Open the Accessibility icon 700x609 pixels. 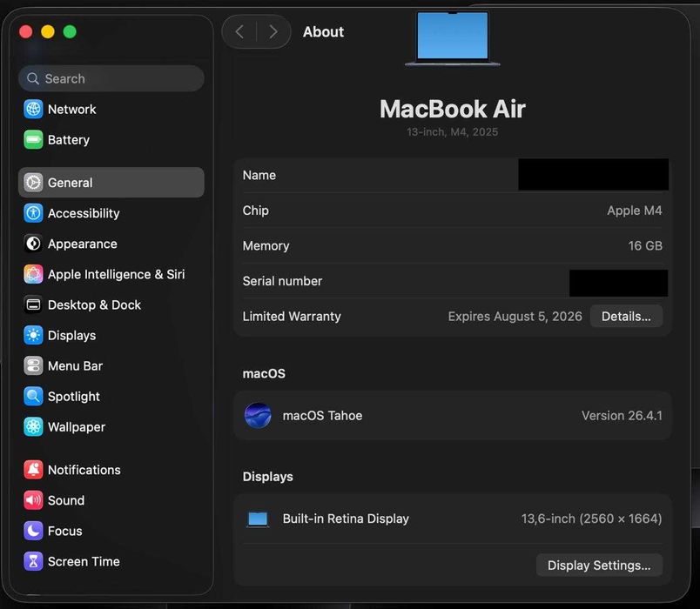pyautogui.click(x=33, y=213)
